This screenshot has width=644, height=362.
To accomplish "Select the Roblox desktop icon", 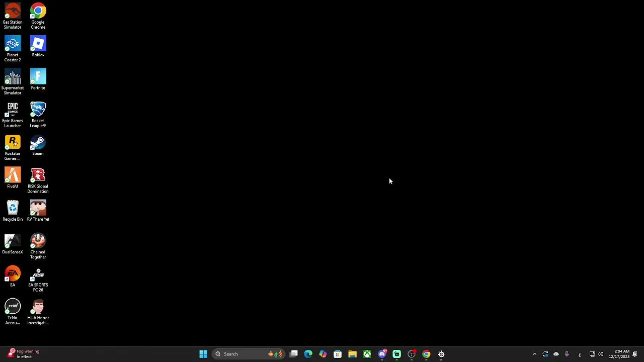I will tap(38, 46).
